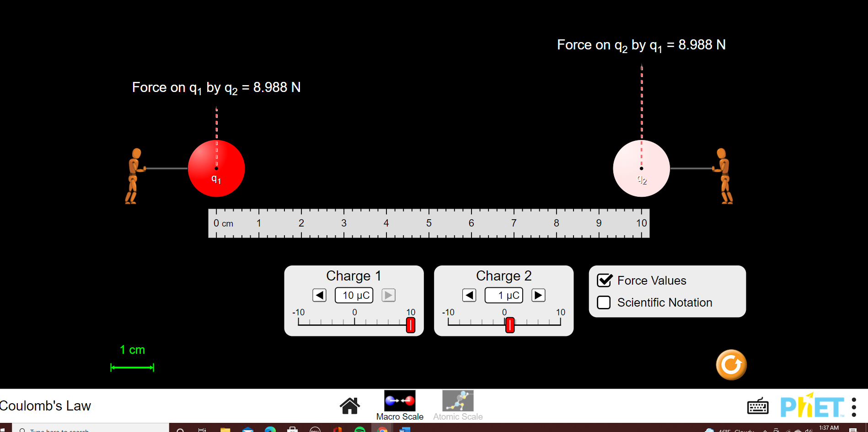
Task: Click the 10 µC value field
Action: click(354, 295)
